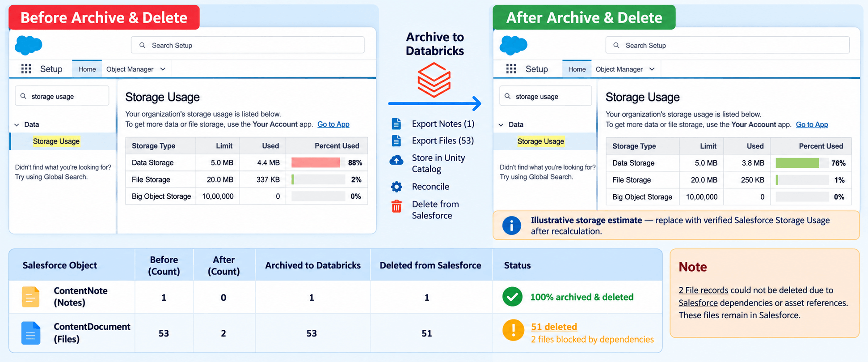The height and width of the screenshot is (362, 868).
Task: Click the Delete from Salesforce trash icon
Action: [396, 206]
